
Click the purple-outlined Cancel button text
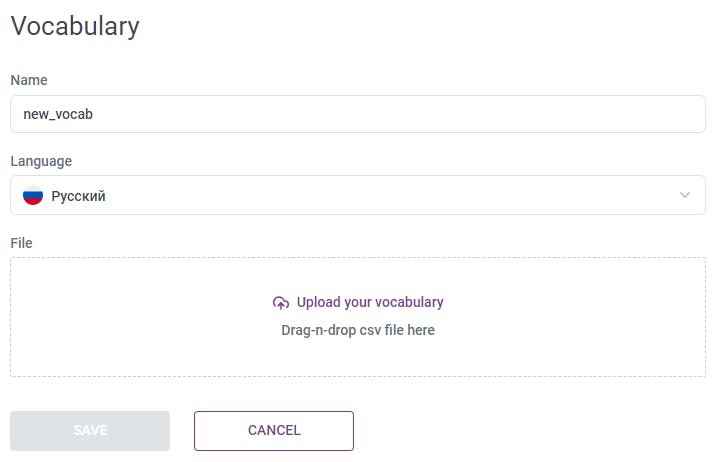click(274, 431)
